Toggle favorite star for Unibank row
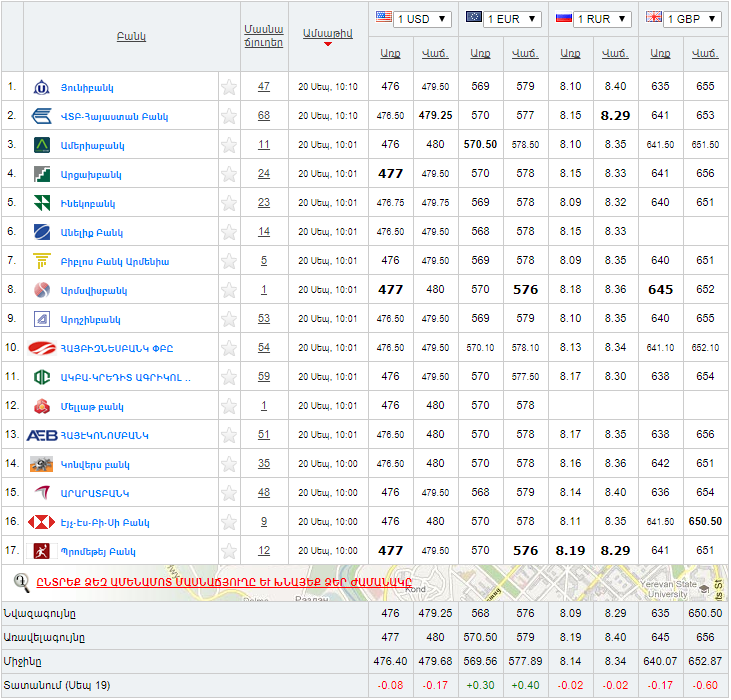The image size is (731, 700). (x=229, y=87)
